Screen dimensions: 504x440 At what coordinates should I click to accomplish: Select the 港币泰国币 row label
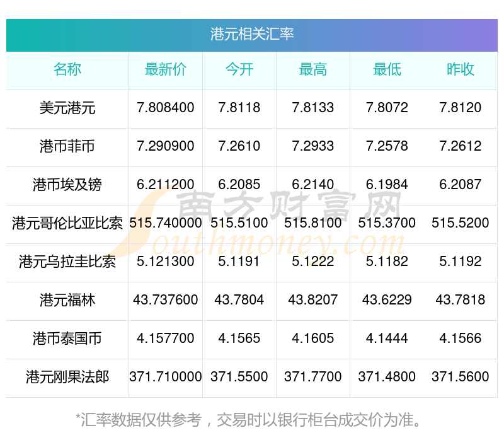[x=67, y=339]
